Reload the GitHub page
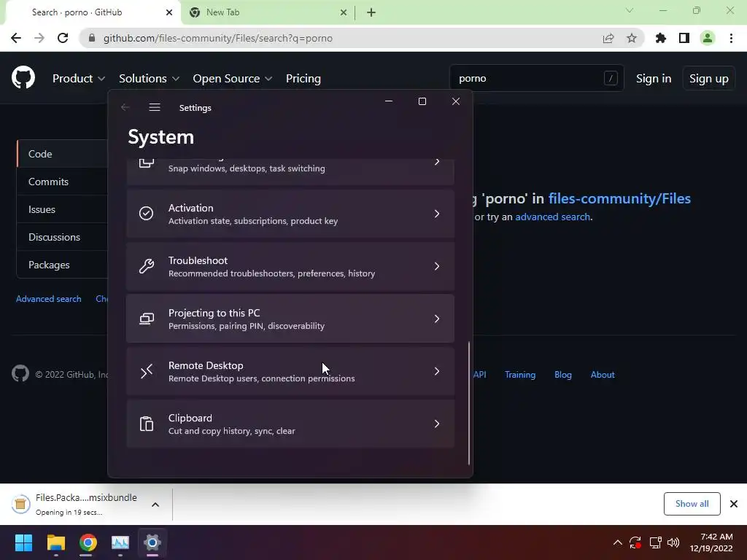Viewport: 747px width, 560px height. pyautogui.click(x=63, y=38)
